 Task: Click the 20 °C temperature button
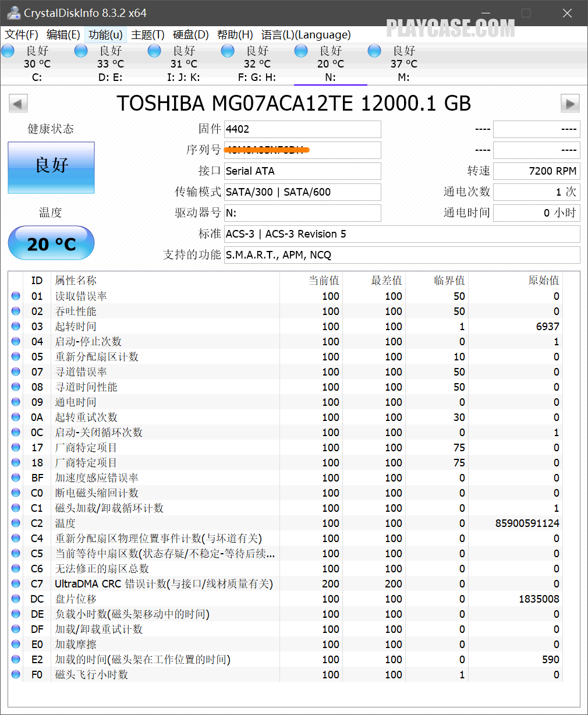coord(51,243)
